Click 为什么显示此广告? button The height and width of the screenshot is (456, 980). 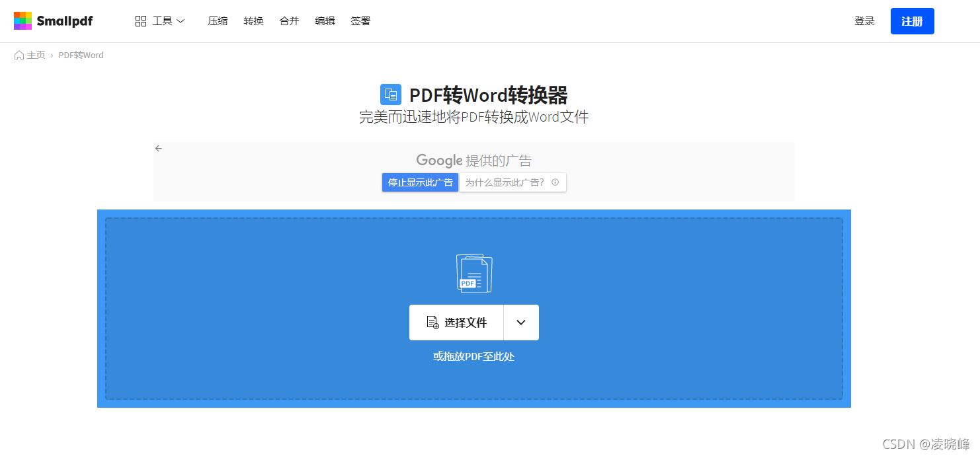coord(512,182)
